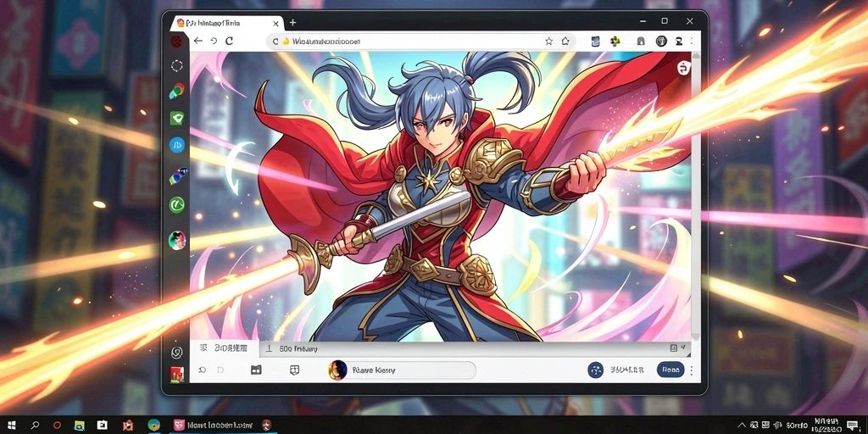Reload the page with the refresh icon
This screenshot has width=868, height=434.
[229, 41]
